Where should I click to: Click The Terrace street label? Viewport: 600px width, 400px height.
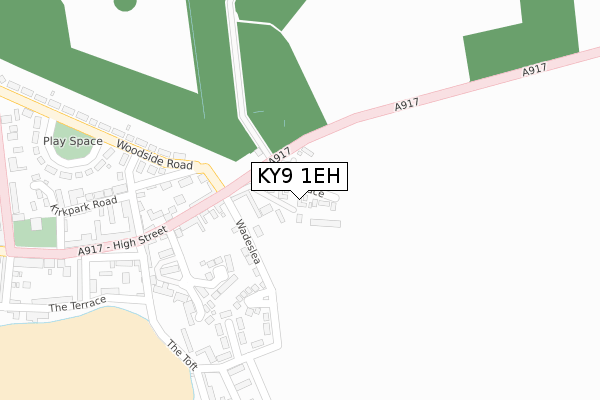(x=77, y=304)
